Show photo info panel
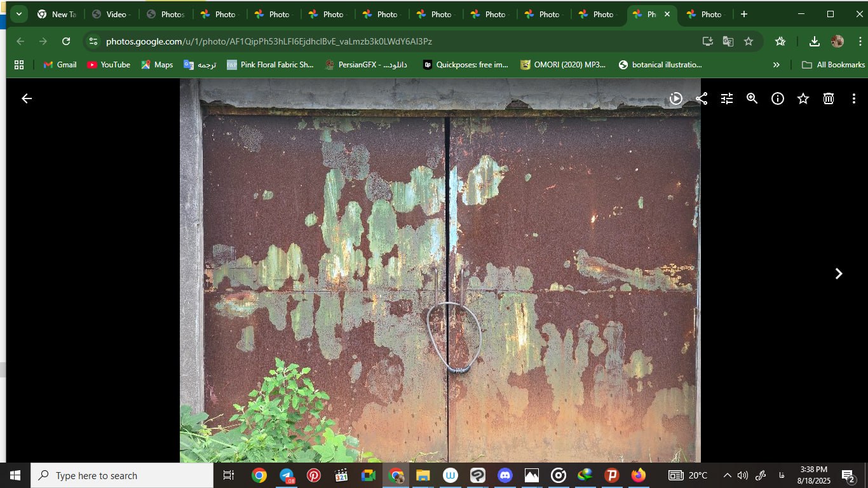 coord(778,98)
